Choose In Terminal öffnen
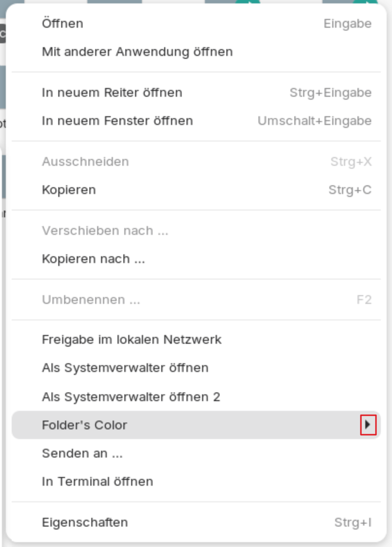Image resolution: width=392 pixels, height=547 pixels. [x=98, y=482]
